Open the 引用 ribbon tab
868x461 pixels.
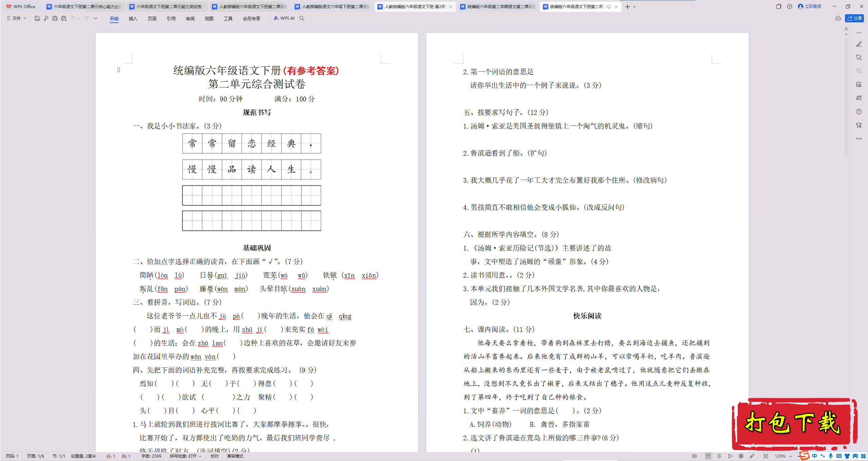(x=171, y=19)
